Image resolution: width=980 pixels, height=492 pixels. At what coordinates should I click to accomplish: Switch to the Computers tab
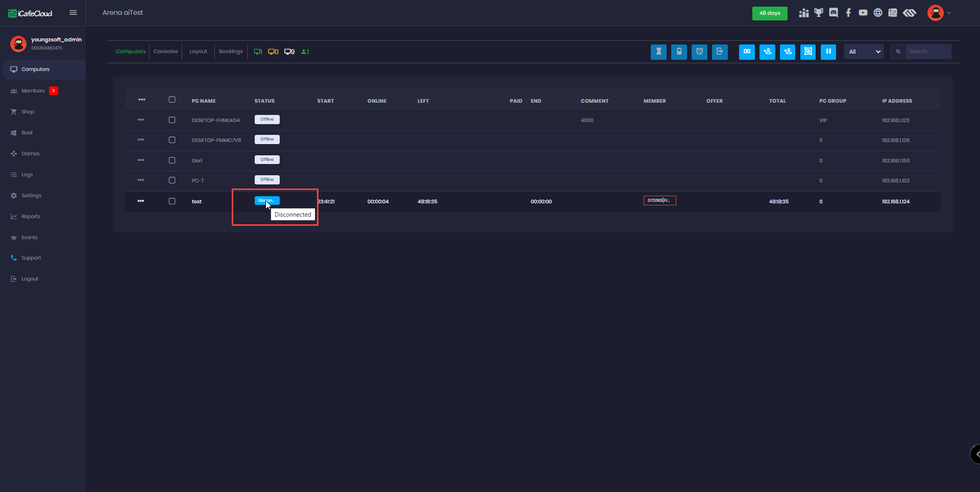pos(131,52)
